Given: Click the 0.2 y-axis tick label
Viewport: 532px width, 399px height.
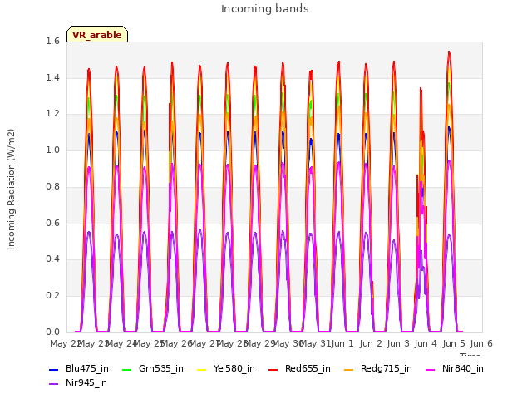Looking at the screenshot, I should click(x=52, y=296).
